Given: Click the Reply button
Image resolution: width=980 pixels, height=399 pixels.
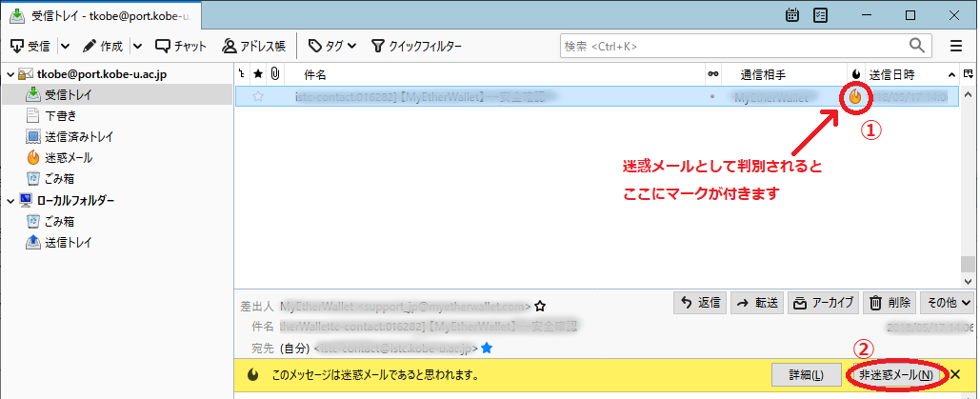Looking at the screenshot, I should 699,303.
